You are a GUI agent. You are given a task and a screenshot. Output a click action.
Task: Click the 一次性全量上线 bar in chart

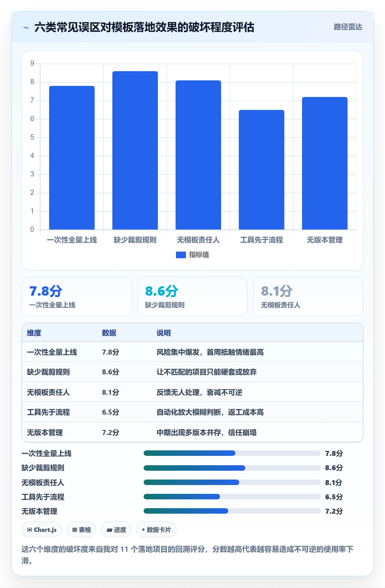click(72, 158)
